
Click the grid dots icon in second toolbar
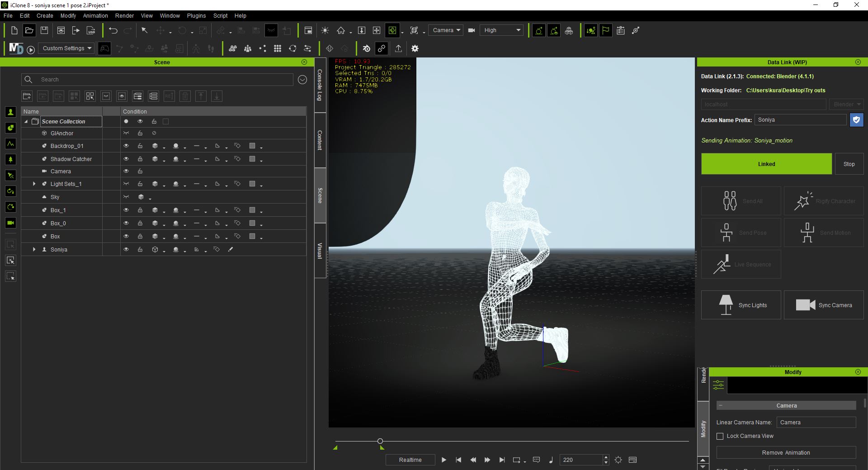coord(278,48)
